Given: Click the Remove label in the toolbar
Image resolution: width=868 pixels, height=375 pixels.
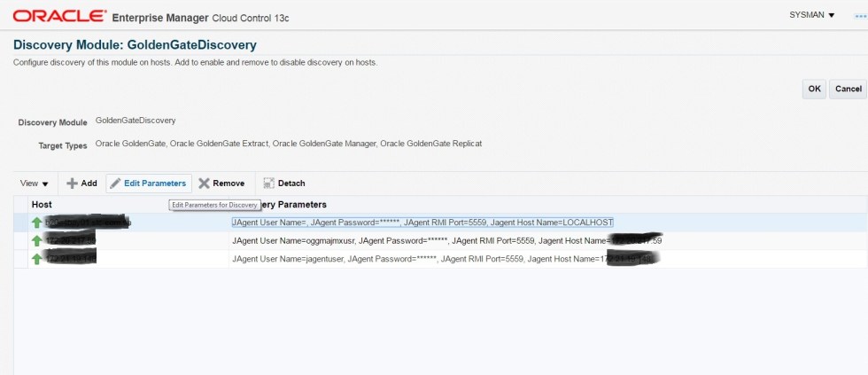Looking at the screenshot, I should click(x=229, y=184).
